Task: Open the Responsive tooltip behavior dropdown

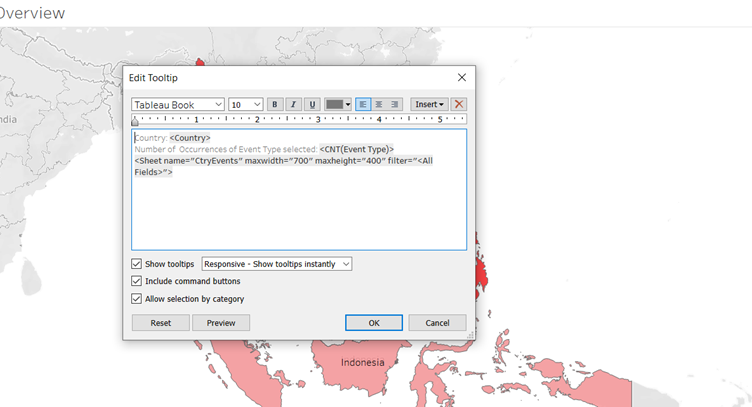Action: (x=277, y=264)
